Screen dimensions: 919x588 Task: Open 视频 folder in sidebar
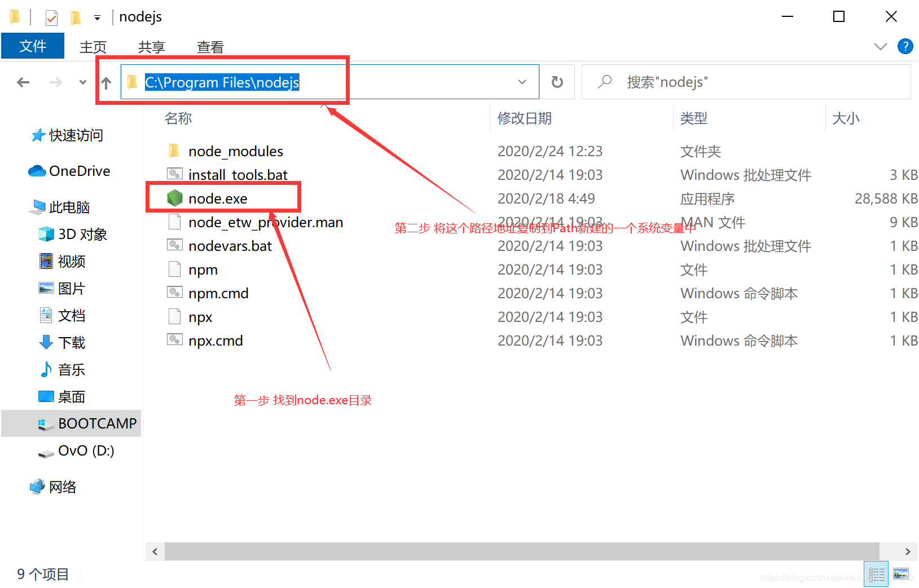[62, 261]
